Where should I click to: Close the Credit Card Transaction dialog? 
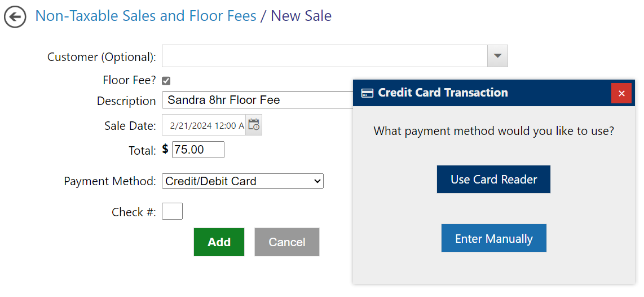click(621, 93)
